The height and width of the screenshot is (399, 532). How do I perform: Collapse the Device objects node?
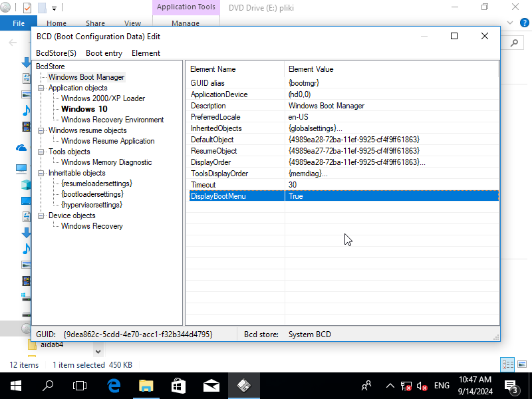click(41, 215)
